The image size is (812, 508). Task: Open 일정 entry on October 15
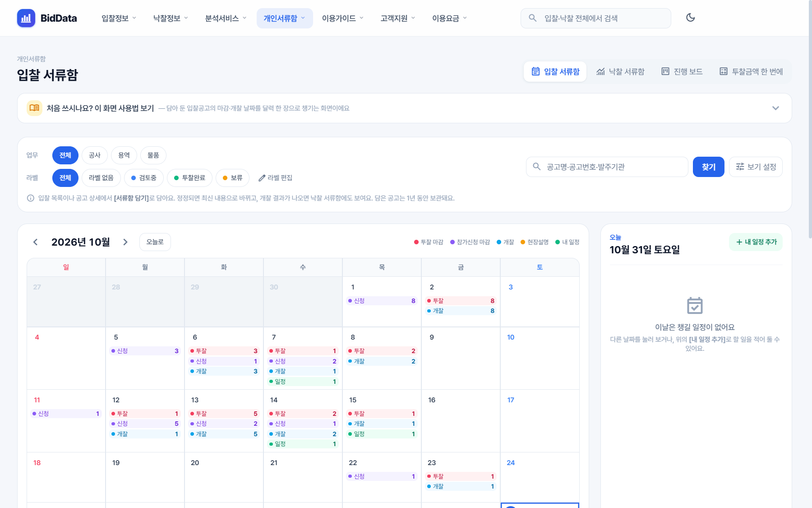click(x=382, y=434)
